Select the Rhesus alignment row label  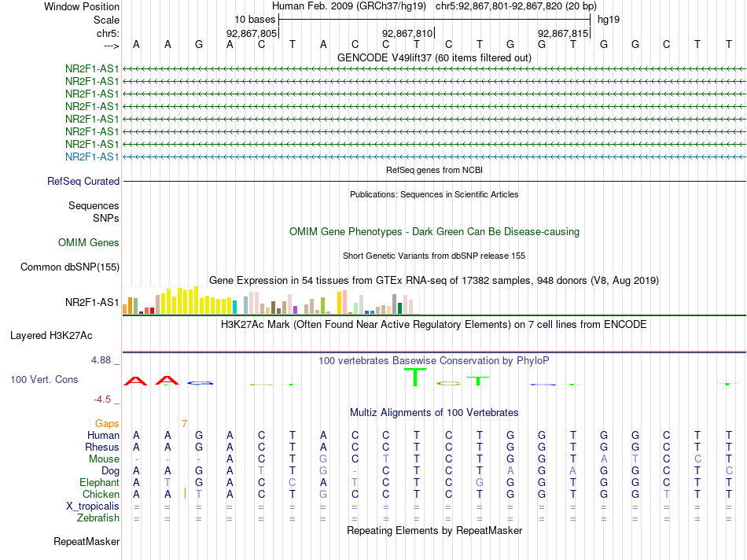tap(102, 447)
